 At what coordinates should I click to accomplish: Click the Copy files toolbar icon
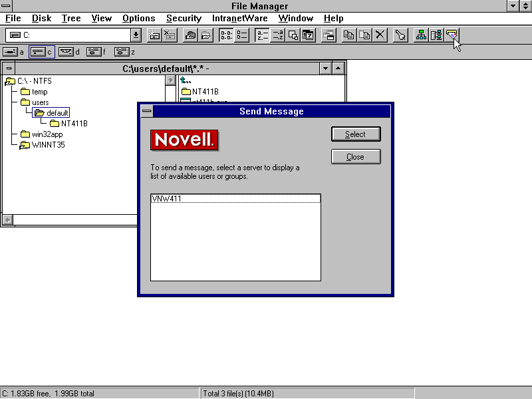348,35
